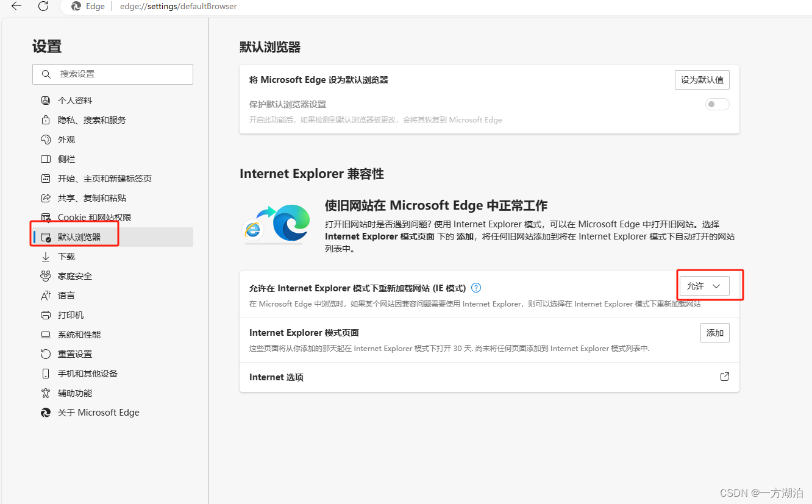The width and height of the screenshot is (812, 504).
Task: Click the text 将 Microsoft Edge 设为默认浏览器
Action: coord(319,80)
